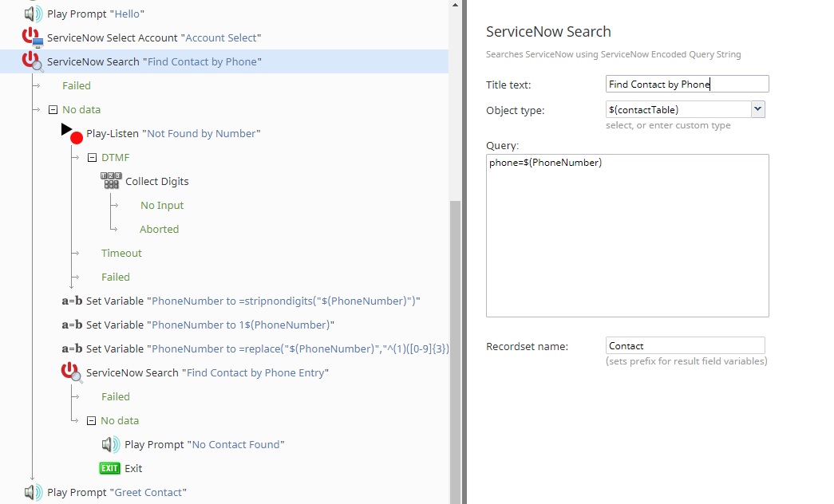
Task: Click the No Contact Found speaker icon
Action: (x=111, y=444)
